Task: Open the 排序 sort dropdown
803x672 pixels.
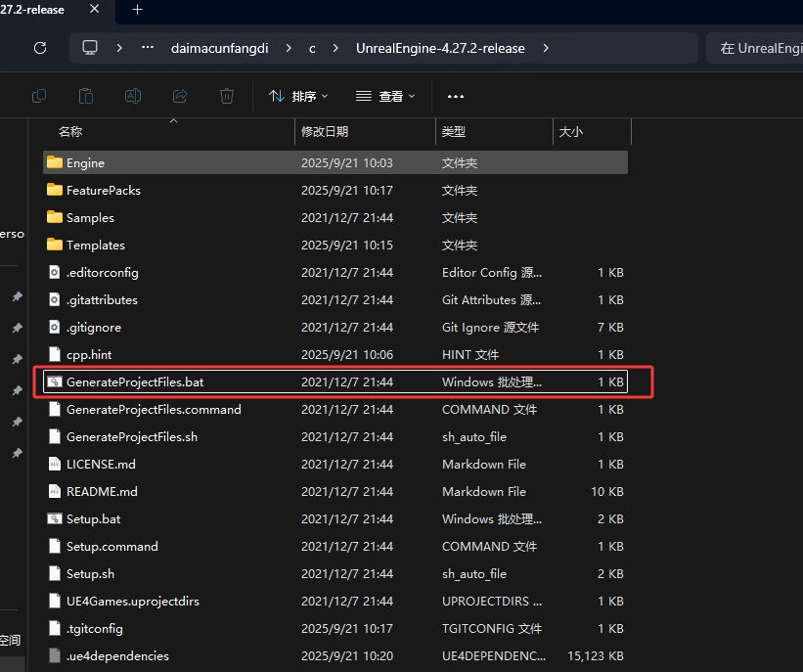Action: [298, 96]
